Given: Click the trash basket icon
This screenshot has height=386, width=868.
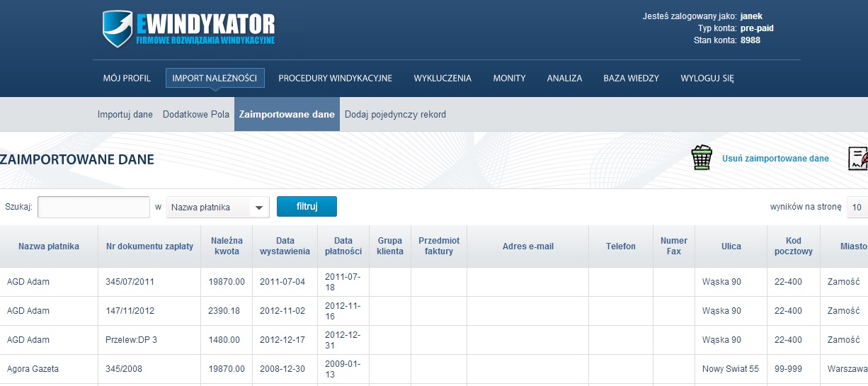Looking at the screenshot, I should point(701,158).
